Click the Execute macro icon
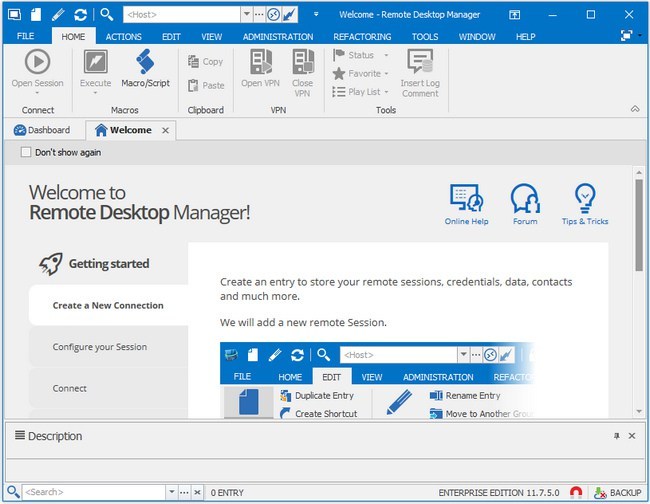Viewport: 650px width, 504px height. pos(95,62)
